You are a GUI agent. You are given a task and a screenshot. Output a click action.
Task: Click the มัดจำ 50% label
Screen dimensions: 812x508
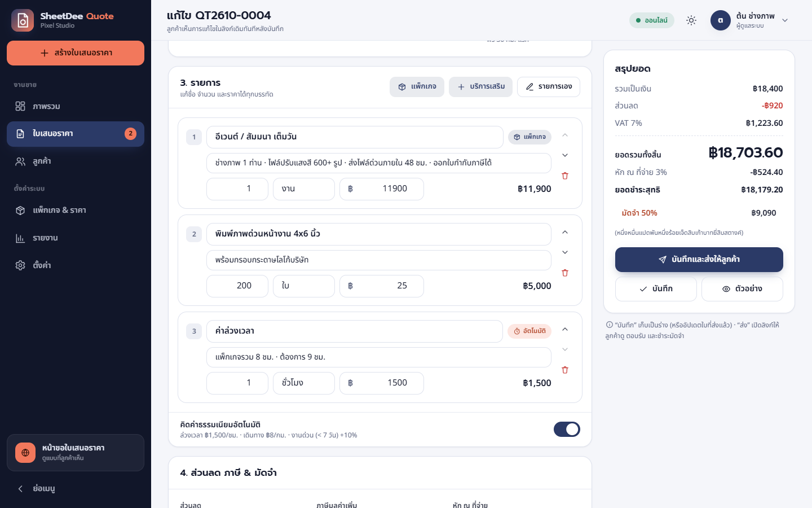point(639,213)
